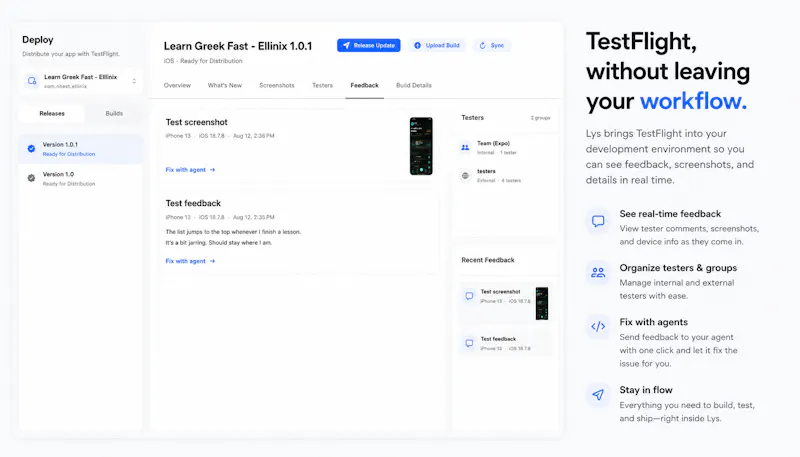Click the Learn Greek Fast - Ellinix 1.0.1 title

pos(238,46)
